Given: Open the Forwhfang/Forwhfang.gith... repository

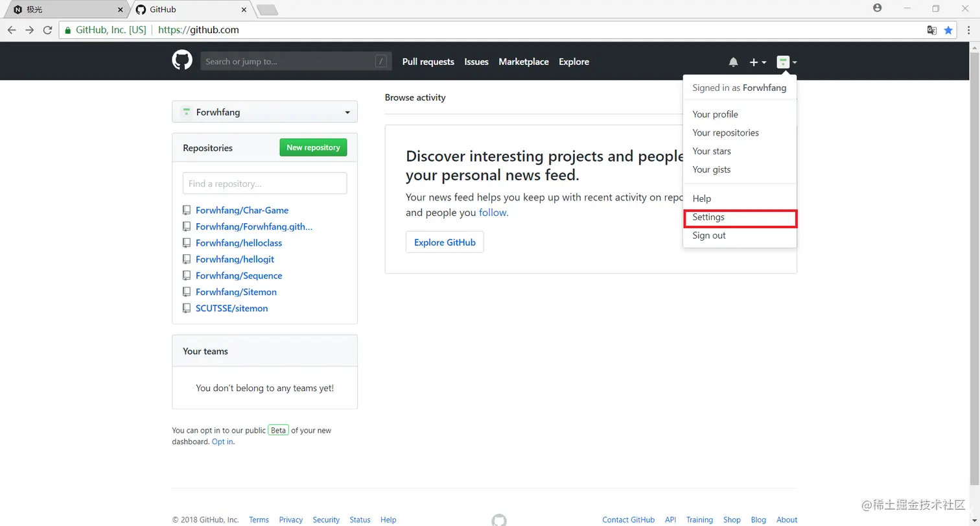Looking at the screenshot, I should coord(254,226).
